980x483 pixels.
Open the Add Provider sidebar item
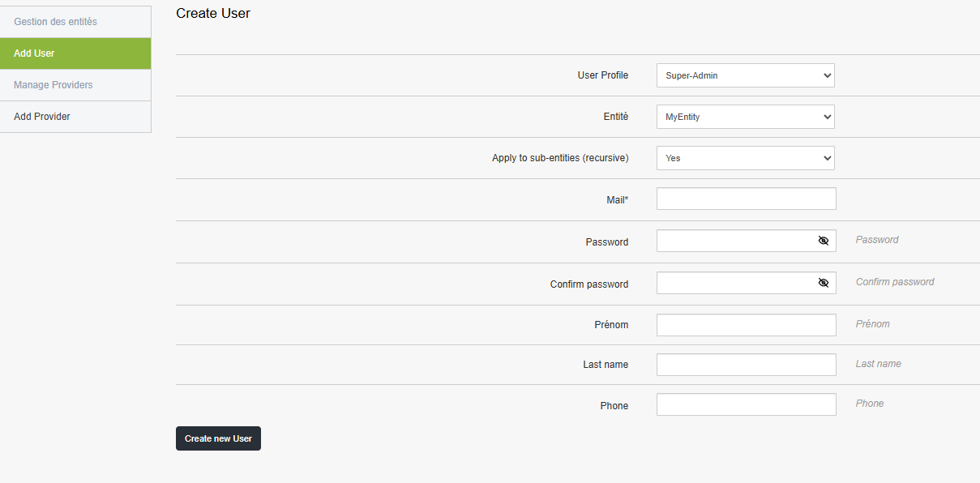(42, 117)
